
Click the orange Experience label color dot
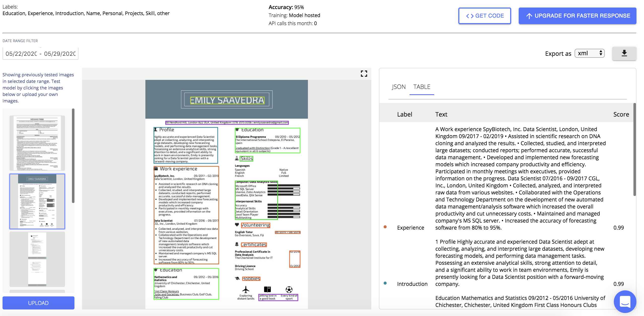[385, 227]
